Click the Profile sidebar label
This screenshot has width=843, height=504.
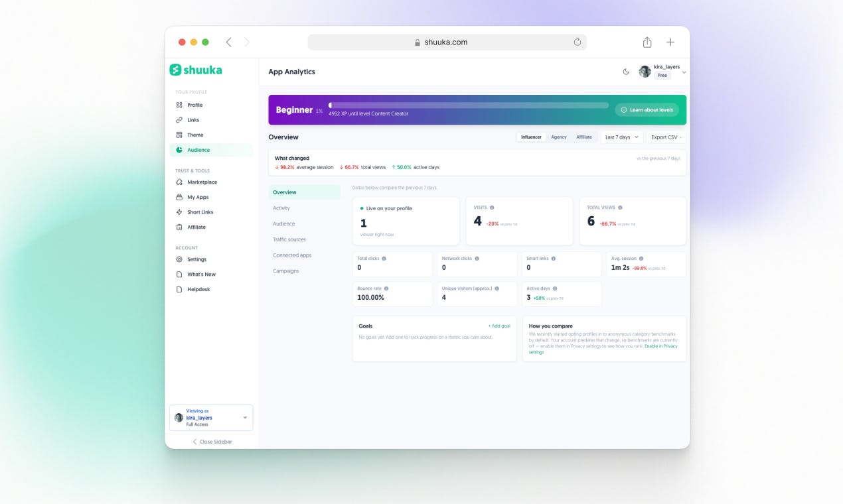[195, 105]
